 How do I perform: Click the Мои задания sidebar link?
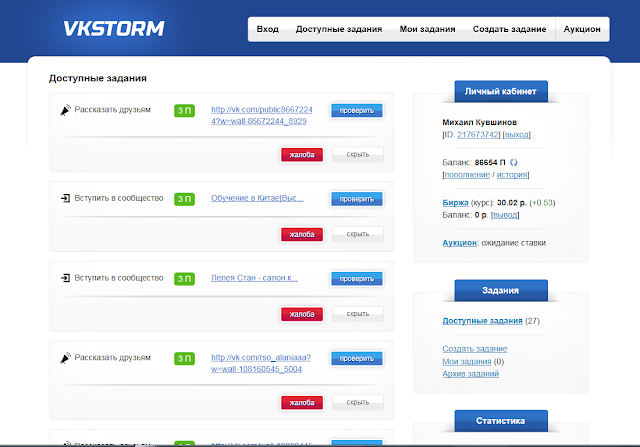(x=467, y=362)
